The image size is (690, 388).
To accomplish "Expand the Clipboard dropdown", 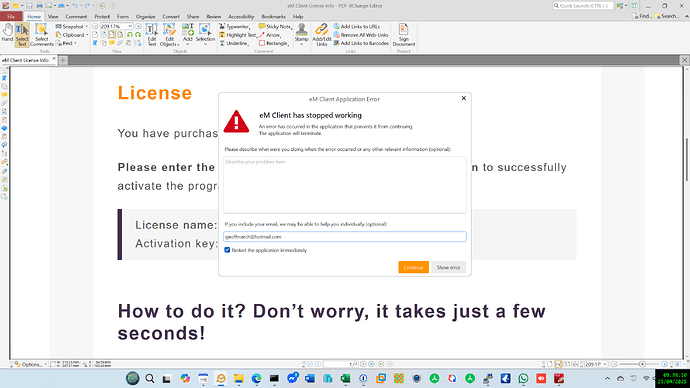I will (x=87, y=35).
